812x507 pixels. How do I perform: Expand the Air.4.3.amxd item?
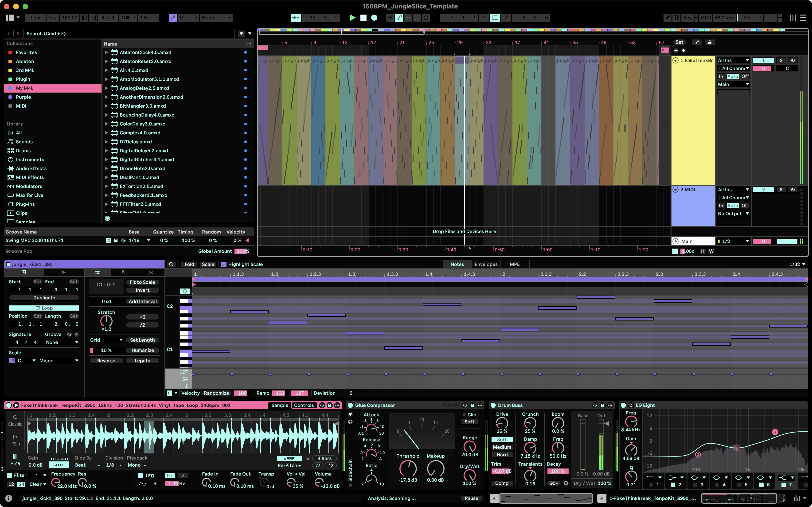pyautogui.click(x=106, y=70)
